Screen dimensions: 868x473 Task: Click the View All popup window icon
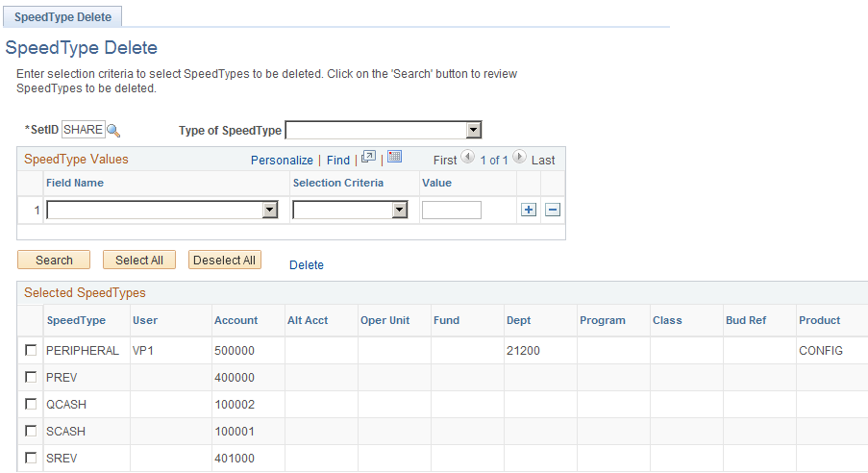pos(368,158)
